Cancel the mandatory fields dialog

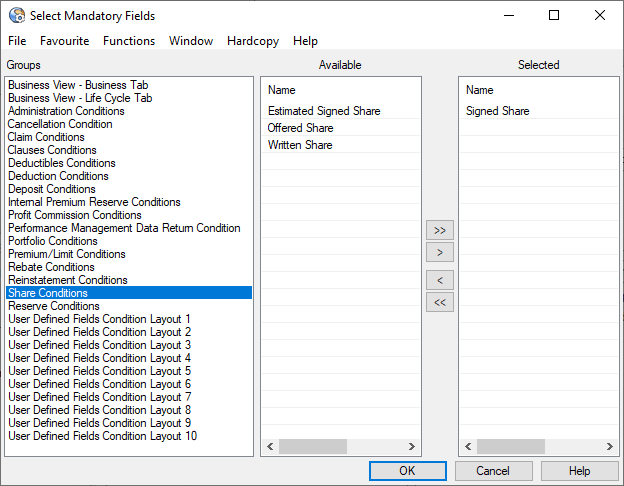coord(493,471)
